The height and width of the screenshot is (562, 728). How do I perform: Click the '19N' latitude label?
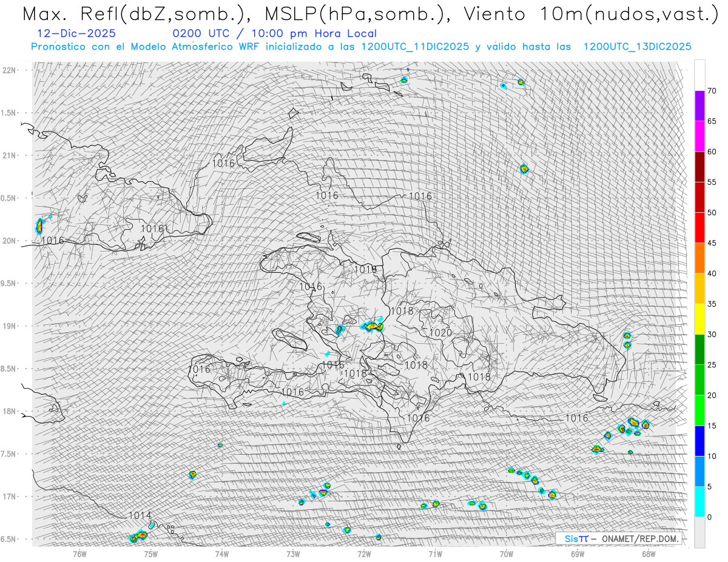[x=10, y=326]
